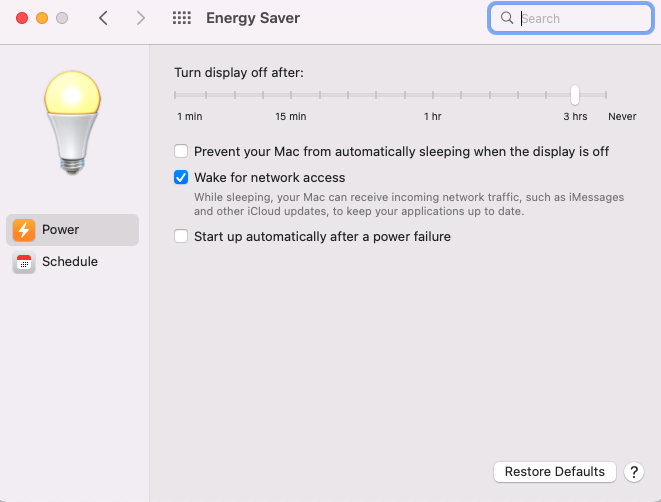This screenshot has width=661, height=502.
Task: Click the Turn display off after label
Action: click(239, 72)
